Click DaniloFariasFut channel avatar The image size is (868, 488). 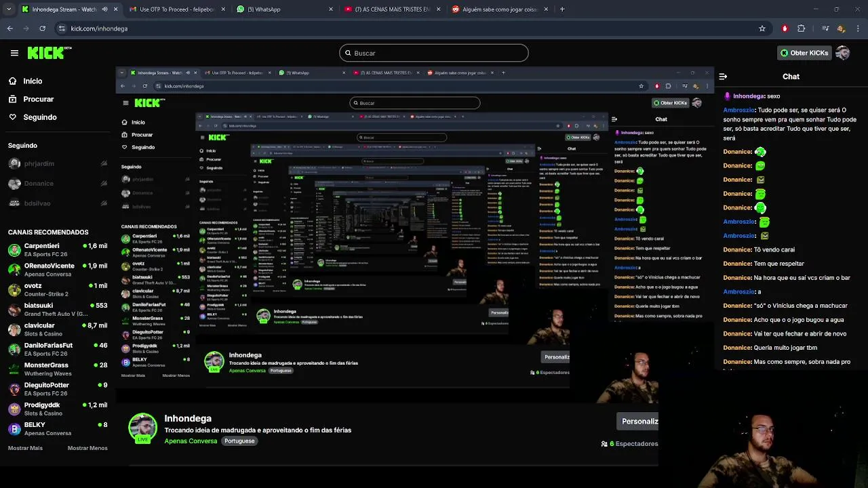pyautogui.click(x=14, y=349)
